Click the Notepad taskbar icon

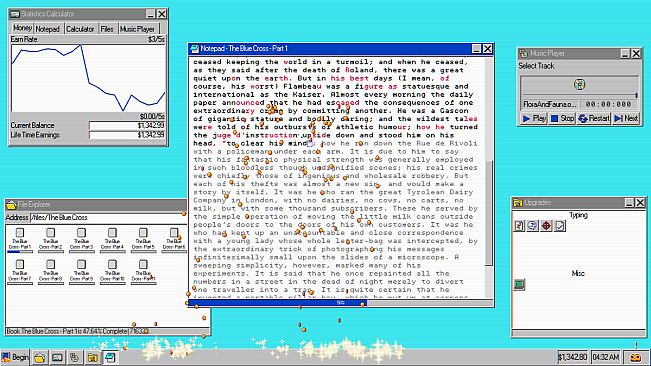pyautogui.click(x=110, y=357)
